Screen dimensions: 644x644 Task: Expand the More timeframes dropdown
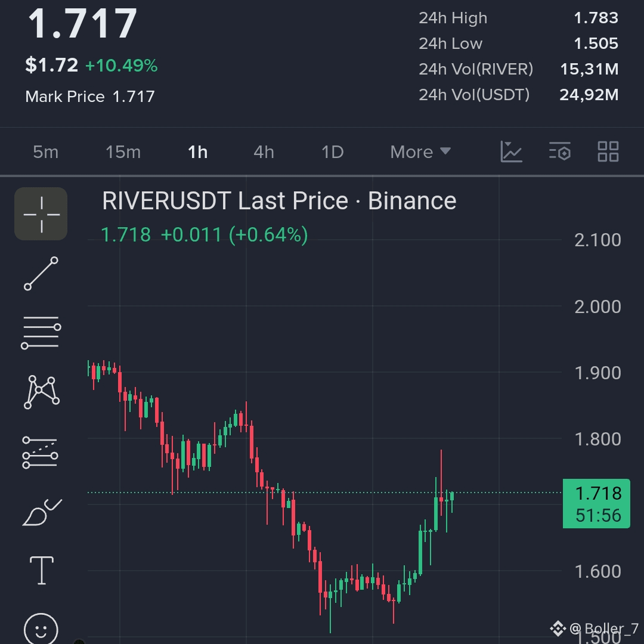coord(420,152)
